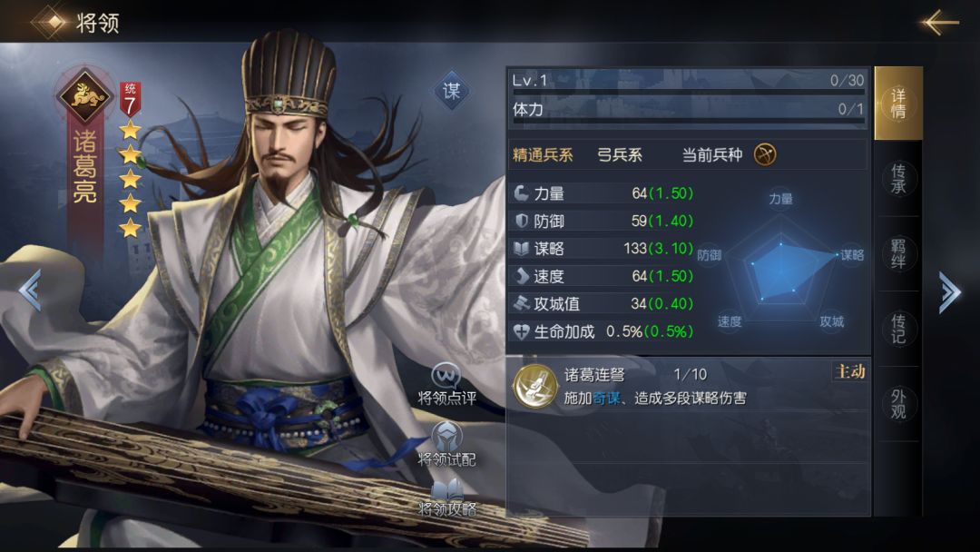Switch to the 详情 tab
Image resolution: width=980 pixels, height=552 pixels.
898,103
